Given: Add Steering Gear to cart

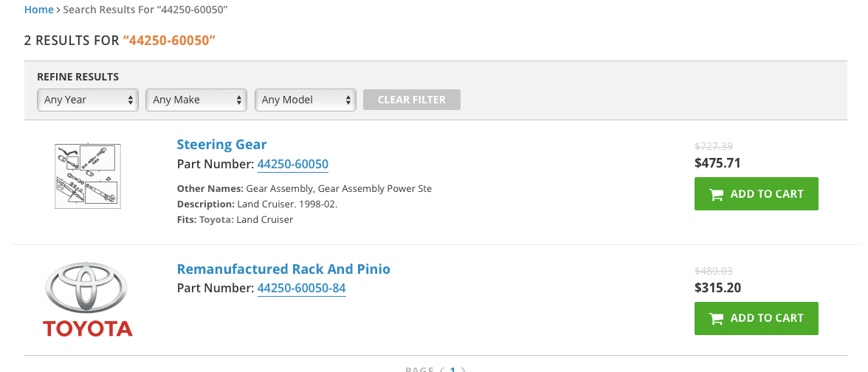Looking at the screenshot, I should click(x=756, y=193).
